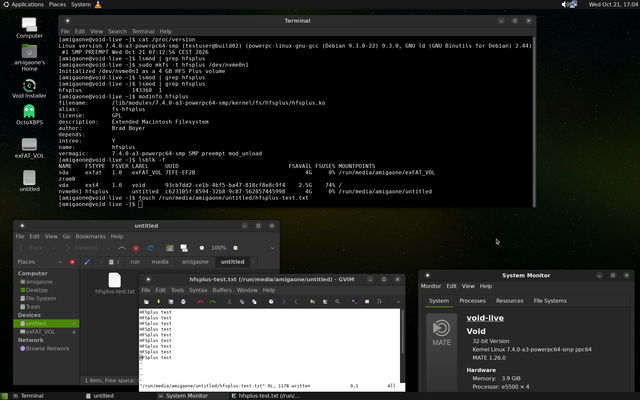Open Bookmarks menu in file manager
This screenshot has height=400, width=640.
(x=90, y=236)
